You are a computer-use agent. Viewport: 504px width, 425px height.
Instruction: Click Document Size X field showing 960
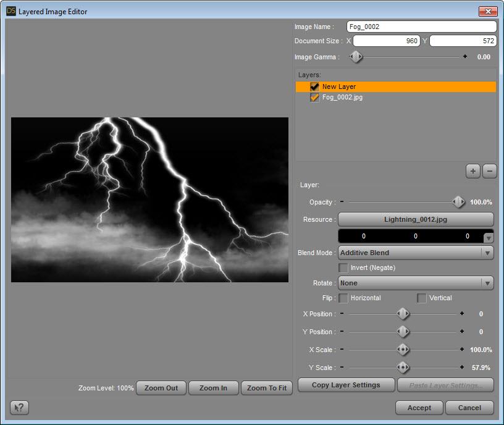(387, 41)
